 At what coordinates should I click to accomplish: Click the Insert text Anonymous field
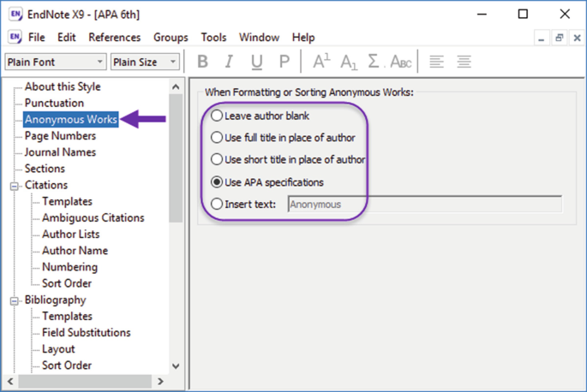pos(424,205)
